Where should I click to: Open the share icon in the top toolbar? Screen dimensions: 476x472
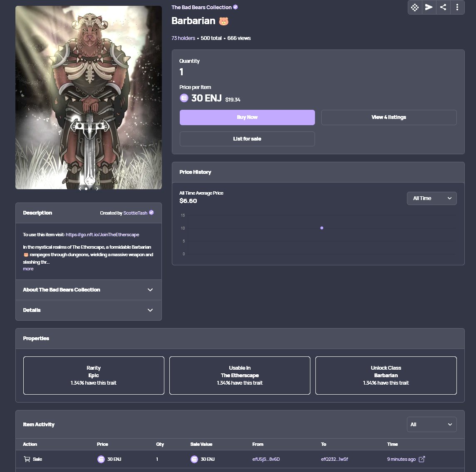pyautogui.click(x=443, y=7)
